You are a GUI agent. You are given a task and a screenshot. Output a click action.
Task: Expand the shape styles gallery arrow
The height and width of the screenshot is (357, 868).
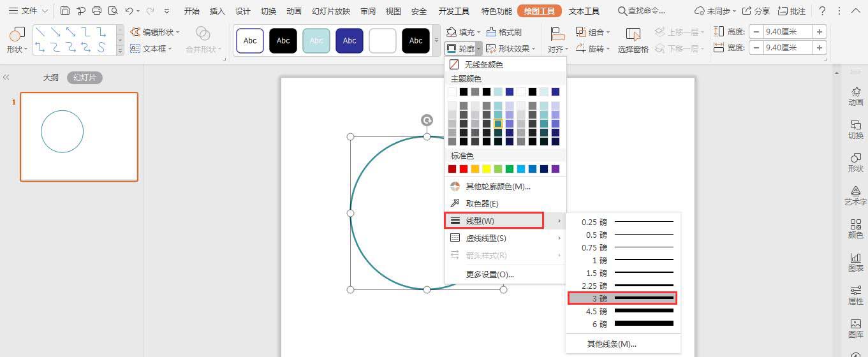click(437, 41)
